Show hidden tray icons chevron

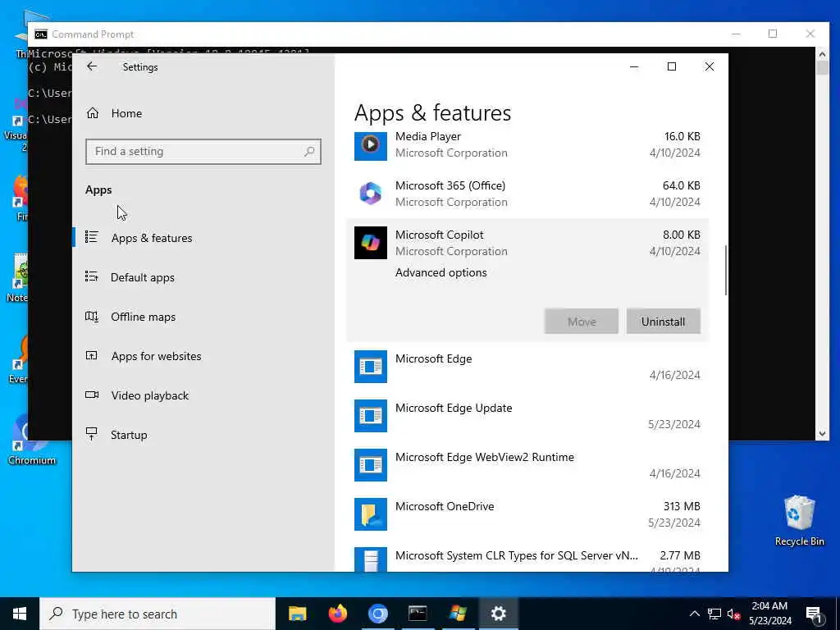pyautogui.click(x=694, y=614)
